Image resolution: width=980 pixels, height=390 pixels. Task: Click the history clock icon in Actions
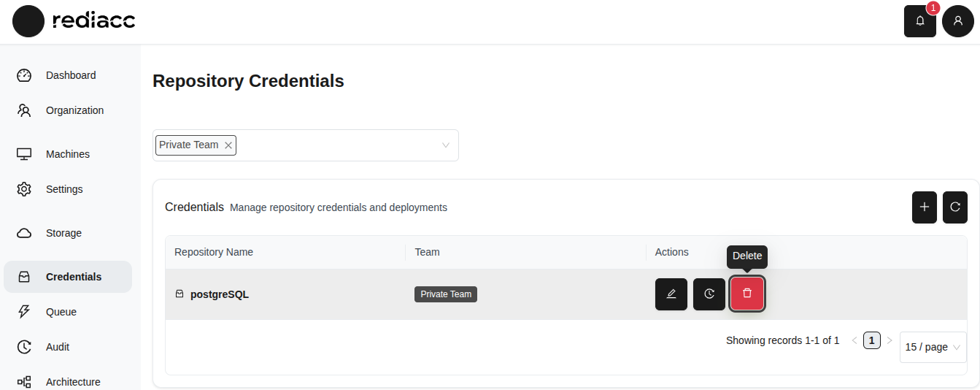709,294
